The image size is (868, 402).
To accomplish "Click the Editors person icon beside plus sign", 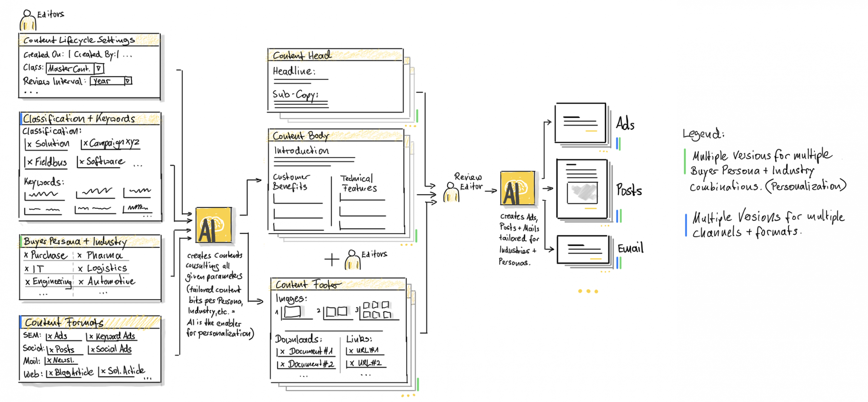I will tap(352, 260).
